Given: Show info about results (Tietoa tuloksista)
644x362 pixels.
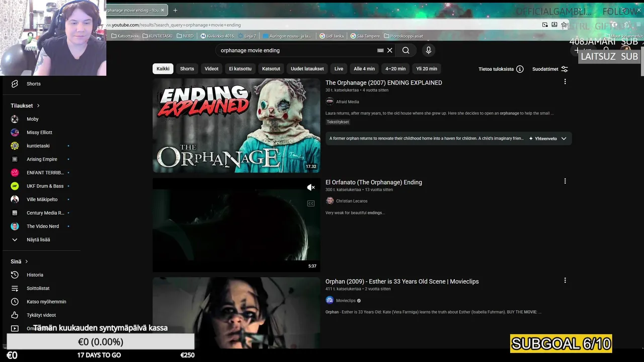Looking at the screenshot, I should coord(501,69).
